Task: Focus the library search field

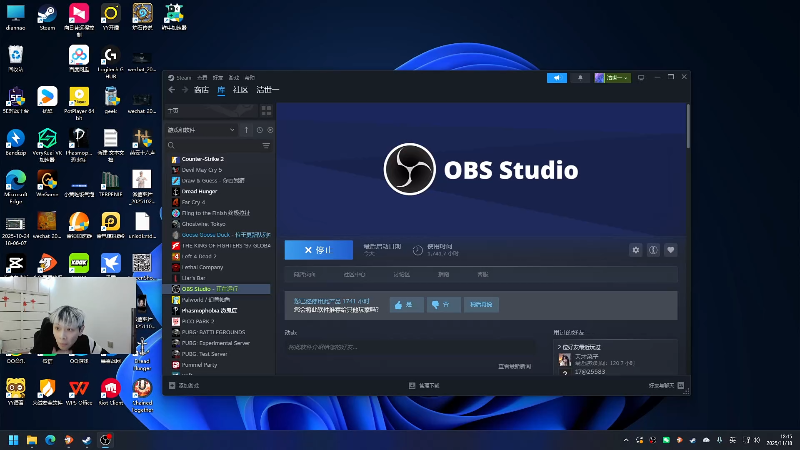Action: point(214,145)
